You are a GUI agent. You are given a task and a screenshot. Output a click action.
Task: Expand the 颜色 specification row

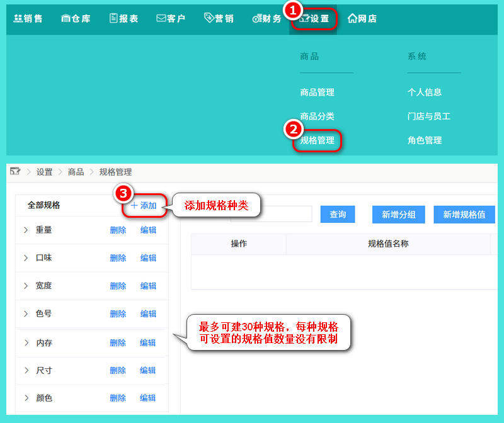[x=26, y=398]
